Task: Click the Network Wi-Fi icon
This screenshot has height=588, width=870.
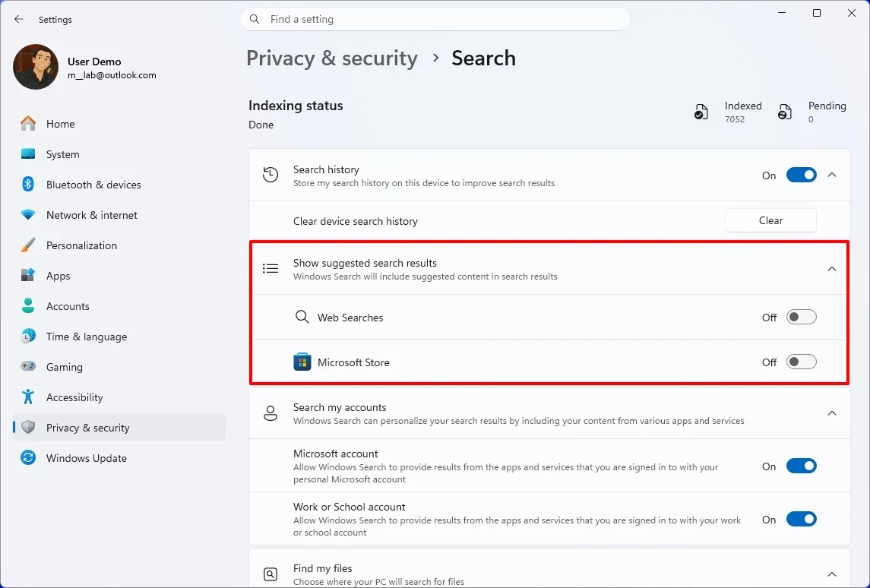Action: (x=28, y=215)
